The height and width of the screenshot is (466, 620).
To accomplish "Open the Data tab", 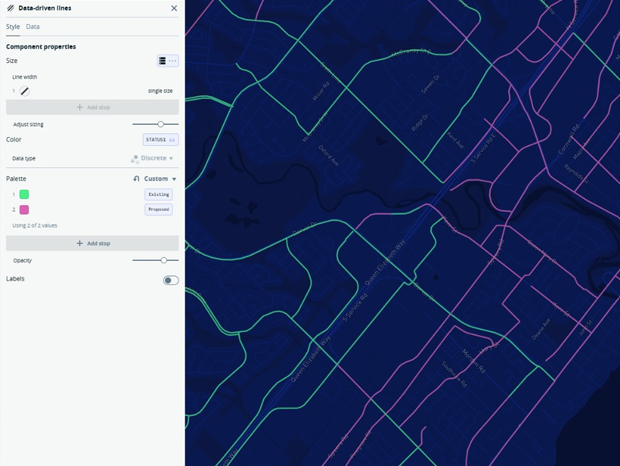I will click(x=32, y=26).
